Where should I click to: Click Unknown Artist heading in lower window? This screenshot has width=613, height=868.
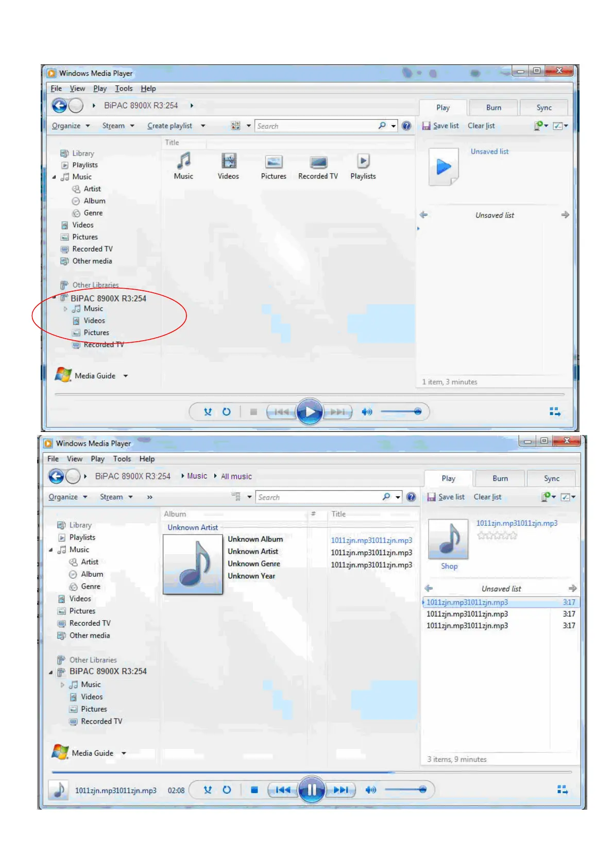(x=193, y=527)
